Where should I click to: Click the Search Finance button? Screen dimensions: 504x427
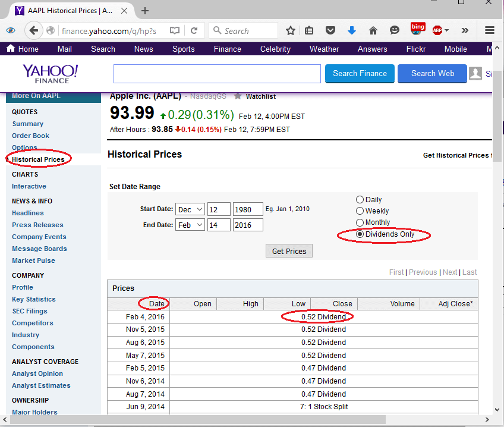[x=360, y=73]
